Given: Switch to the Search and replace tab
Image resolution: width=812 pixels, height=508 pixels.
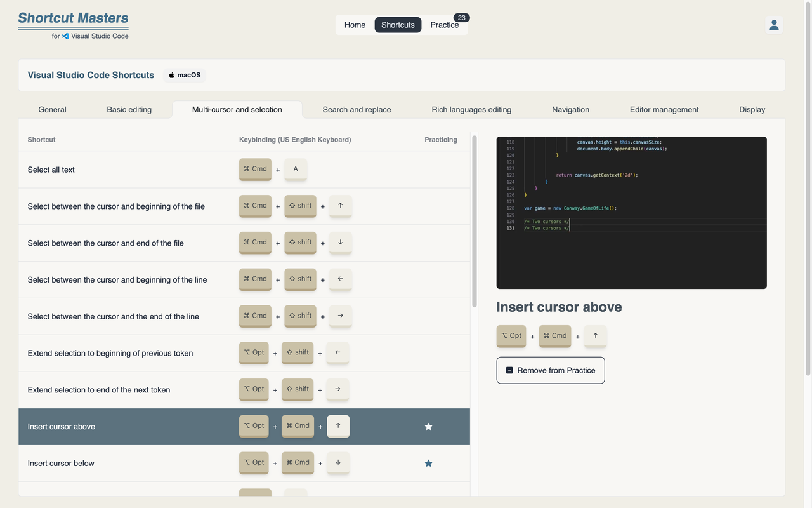Looking at the screenshot, I should pos(357,109).
